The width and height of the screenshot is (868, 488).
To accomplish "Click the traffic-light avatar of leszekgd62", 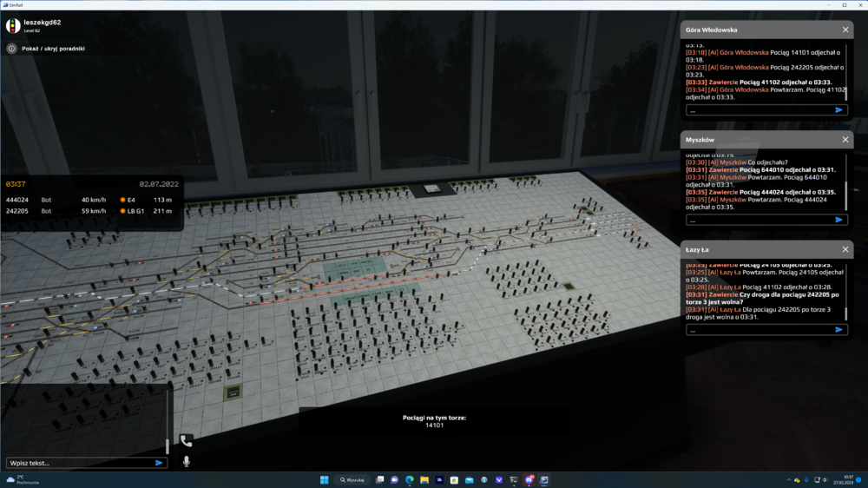I will pyautogui.click(x=13, y=25).
